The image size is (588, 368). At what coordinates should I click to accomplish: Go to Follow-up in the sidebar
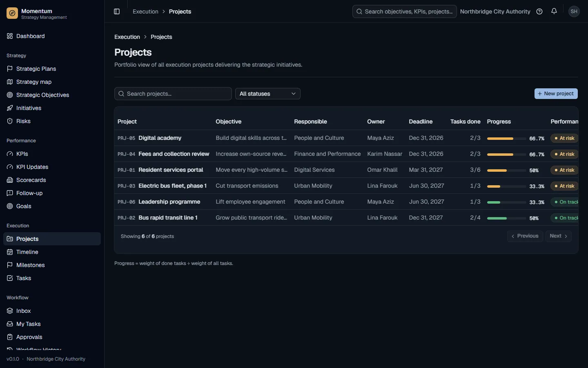point(52,193)
